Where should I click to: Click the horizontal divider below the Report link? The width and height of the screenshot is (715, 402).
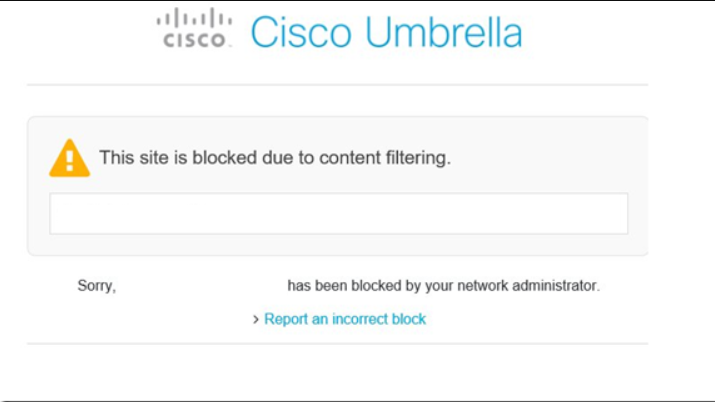337,344
